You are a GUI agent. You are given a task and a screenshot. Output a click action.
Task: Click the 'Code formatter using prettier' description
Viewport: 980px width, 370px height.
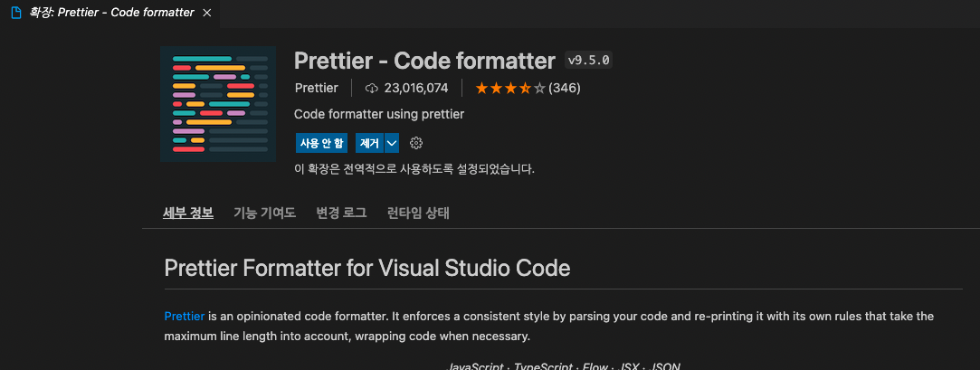379,114
